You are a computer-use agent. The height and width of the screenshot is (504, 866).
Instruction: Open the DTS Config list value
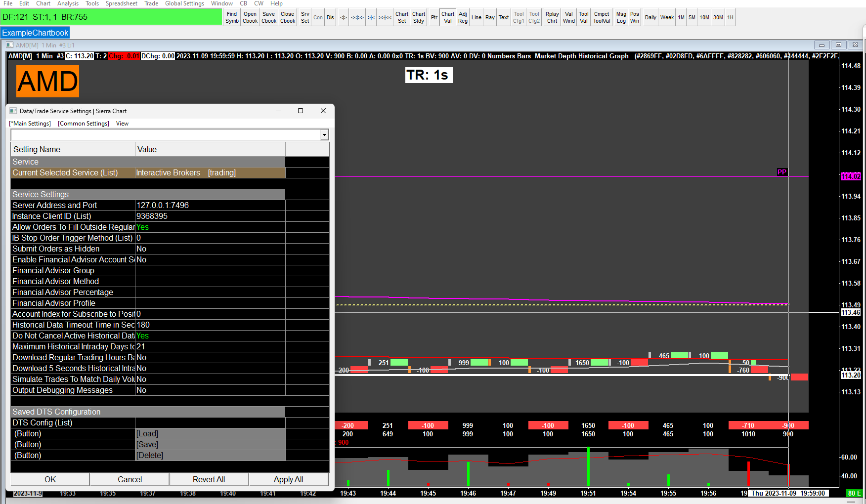pos(210,423)
